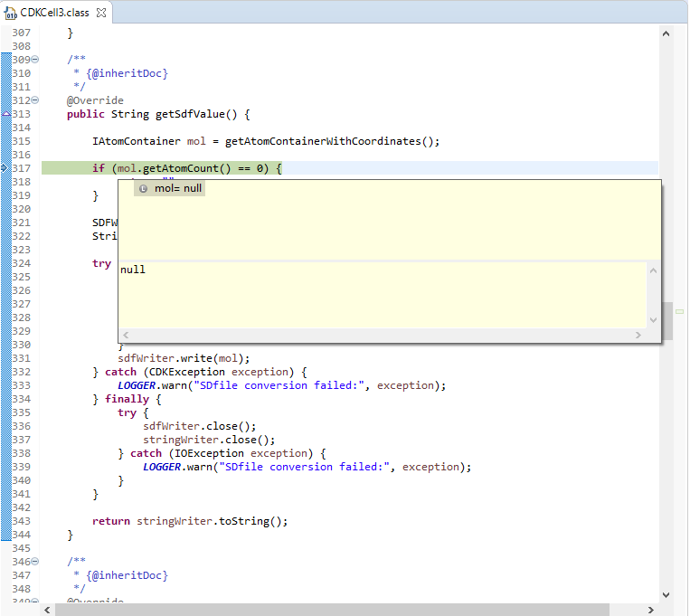Click the popup detail pane scroll down arrow
The image size is (690, 616).
[654, 320]
